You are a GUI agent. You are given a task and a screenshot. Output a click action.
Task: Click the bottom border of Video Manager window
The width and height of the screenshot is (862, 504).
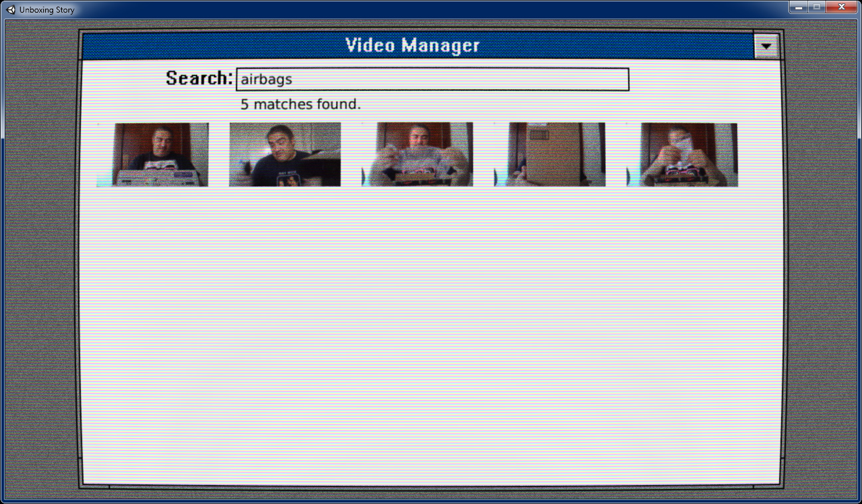coord(426,487)
